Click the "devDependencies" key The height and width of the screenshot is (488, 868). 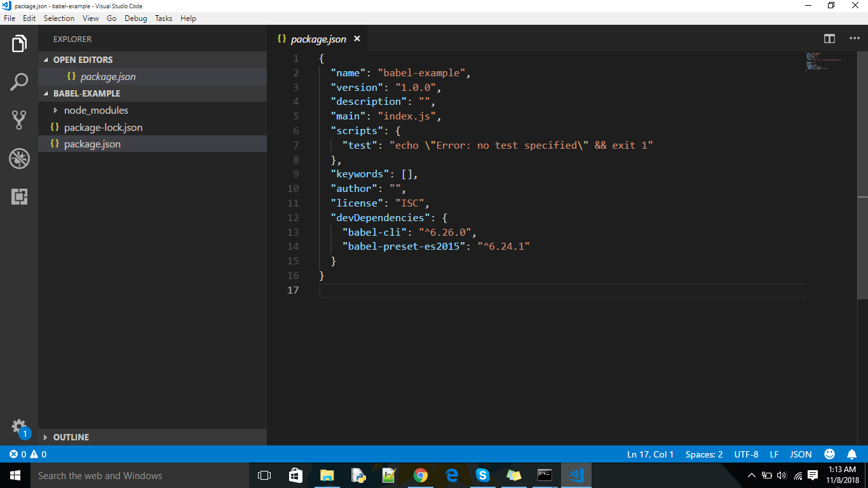pyautogui.click(x=381, y=218)
